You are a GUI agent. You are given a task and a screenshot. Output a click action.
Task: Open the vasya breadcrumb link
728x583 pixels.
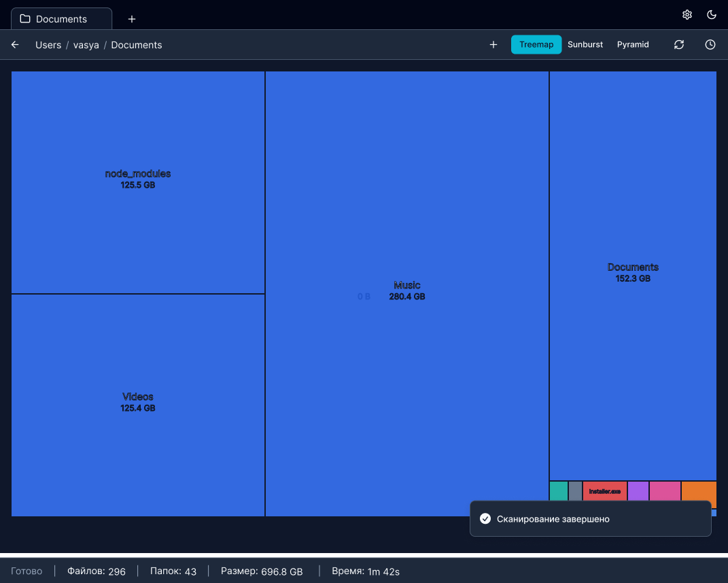pos(86,45)
